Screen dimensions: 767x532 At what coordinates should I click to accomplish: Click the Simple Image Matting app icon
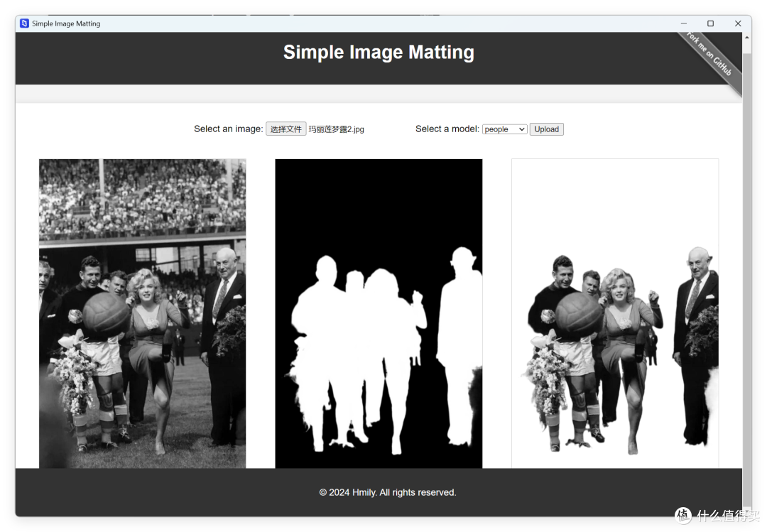[x=24, y=23]
